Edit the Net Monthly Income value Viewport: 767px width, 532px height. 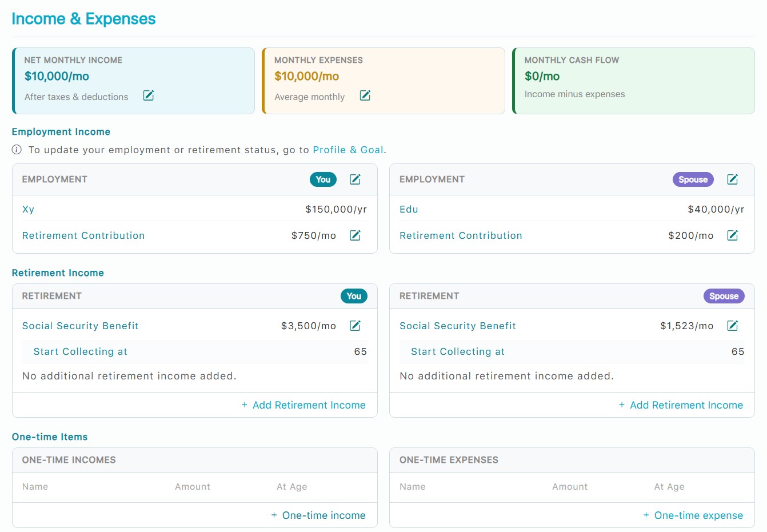[x=149, y=95]
